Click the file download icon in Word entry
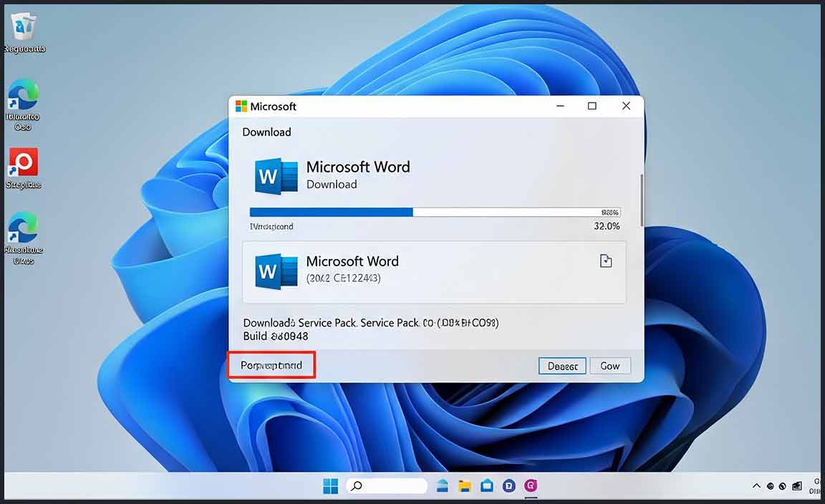 tap(606, 261)
